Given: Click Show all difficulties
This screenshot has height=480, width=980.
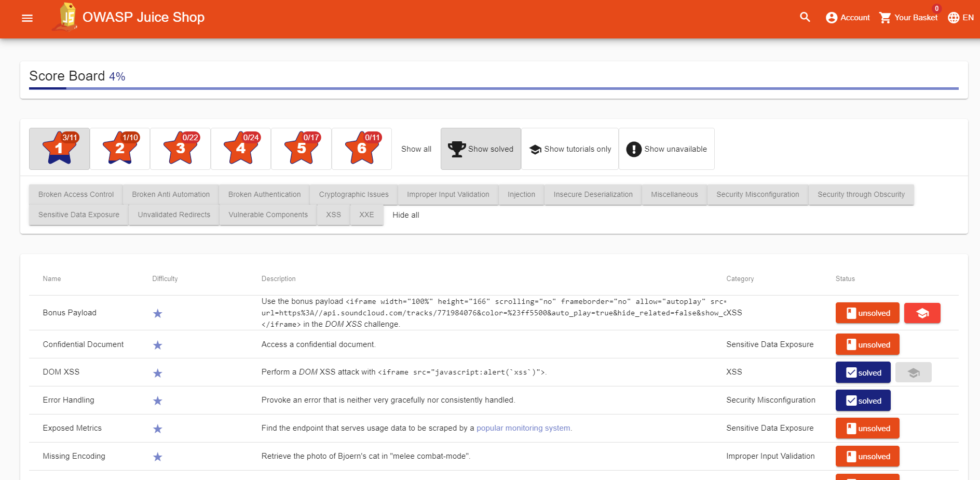Looking at the screenshot, I should (x=416, y=149).
